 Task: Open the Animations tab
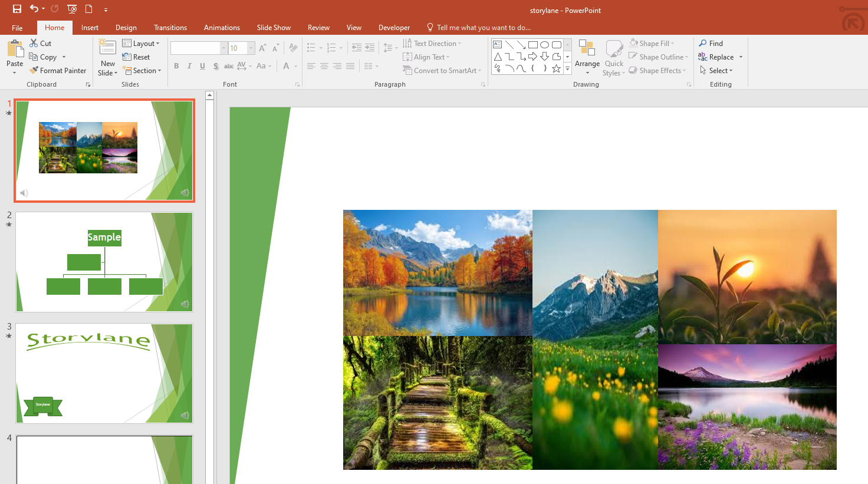coord(222,28)
